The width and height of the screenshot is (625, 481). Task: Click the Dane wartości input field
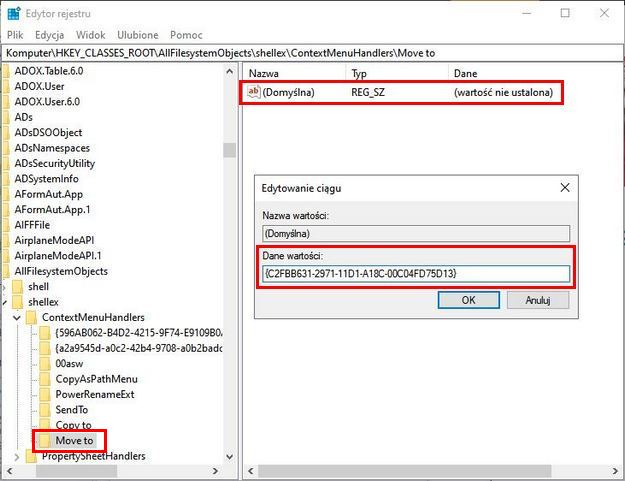pos(415,273)
